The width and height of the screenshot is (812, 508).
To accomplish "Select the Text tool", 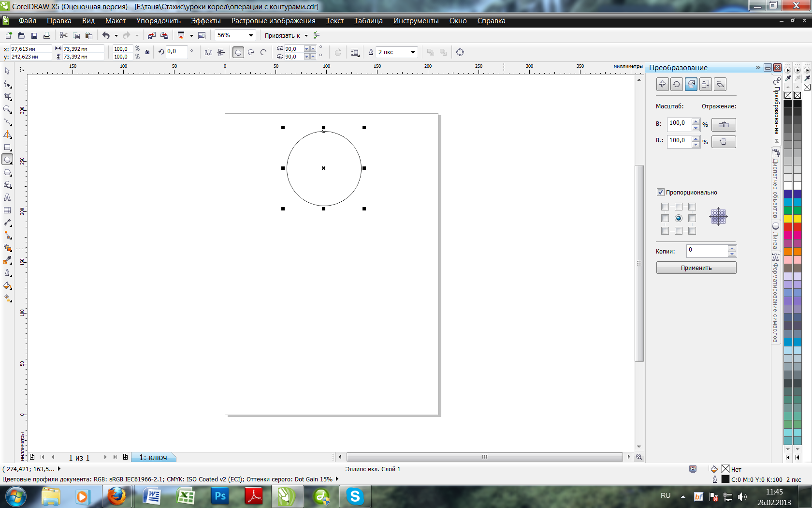I will tap(7, 197).
